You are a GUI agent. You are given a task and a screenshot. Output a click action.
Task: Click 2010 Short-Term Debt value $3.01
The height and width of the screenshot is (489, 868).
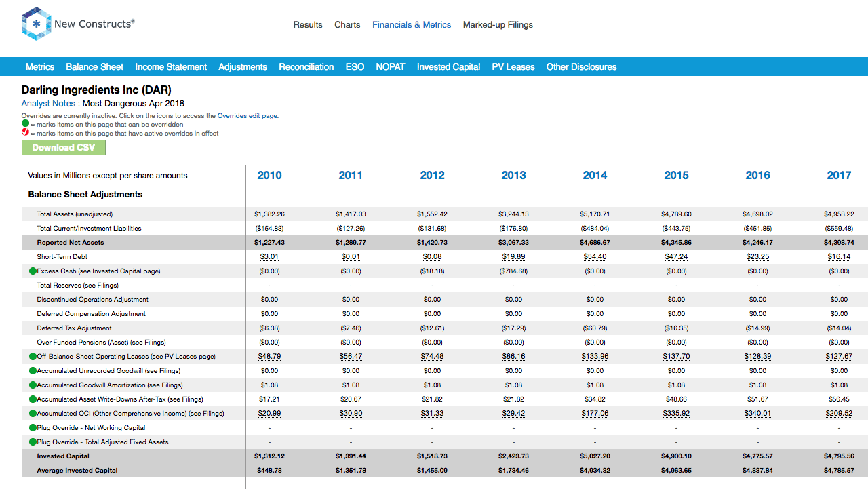click(269, 257)
